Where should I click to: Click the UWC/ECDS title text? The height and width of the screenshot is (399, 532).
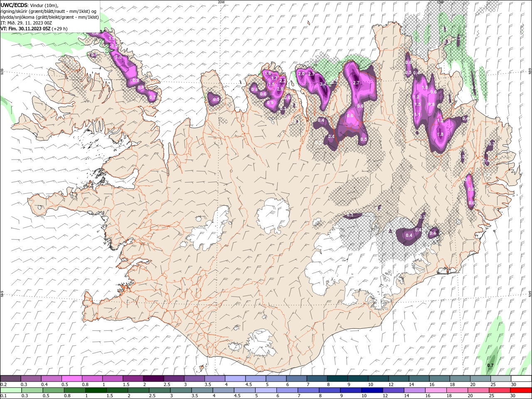pyautogui.click(x=14, y=5)
